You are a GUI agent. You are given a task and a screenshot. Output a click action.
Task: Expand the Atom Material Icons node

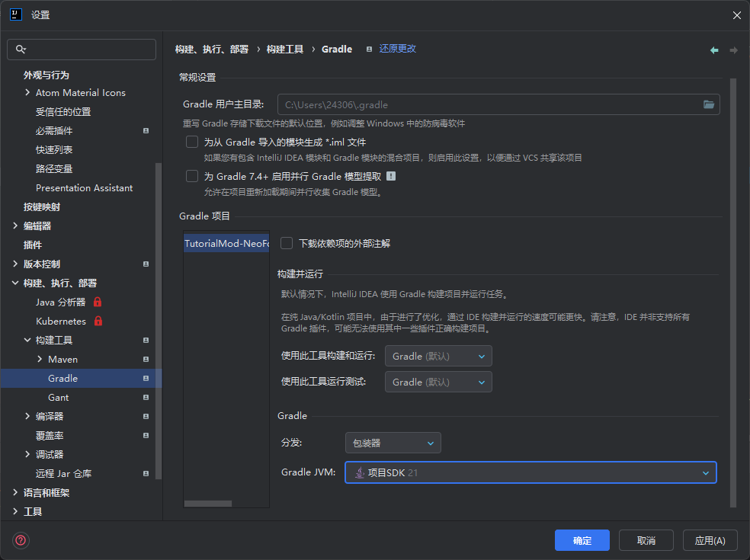[27, 92]
